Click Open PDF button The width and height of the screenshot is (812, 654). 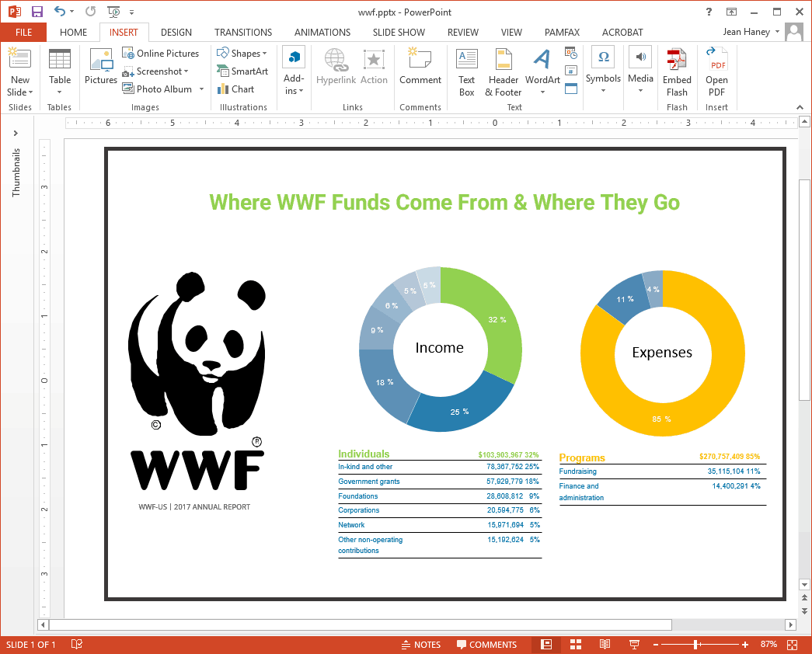[716, 72]
